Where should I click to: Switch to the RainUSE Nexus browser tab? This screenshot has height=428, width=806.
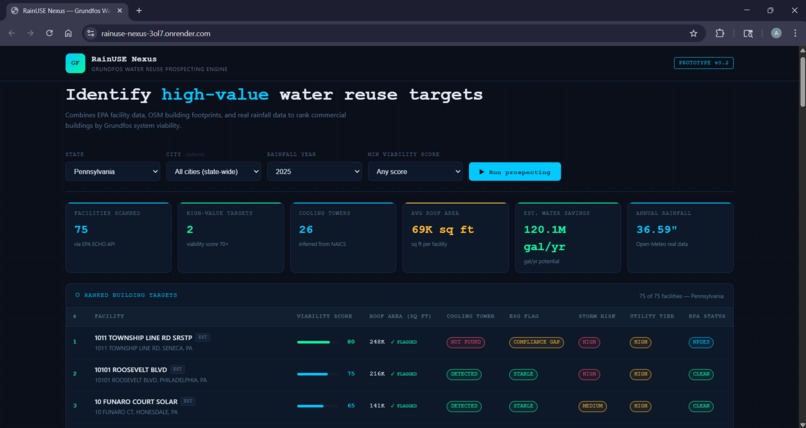point(67,10)
